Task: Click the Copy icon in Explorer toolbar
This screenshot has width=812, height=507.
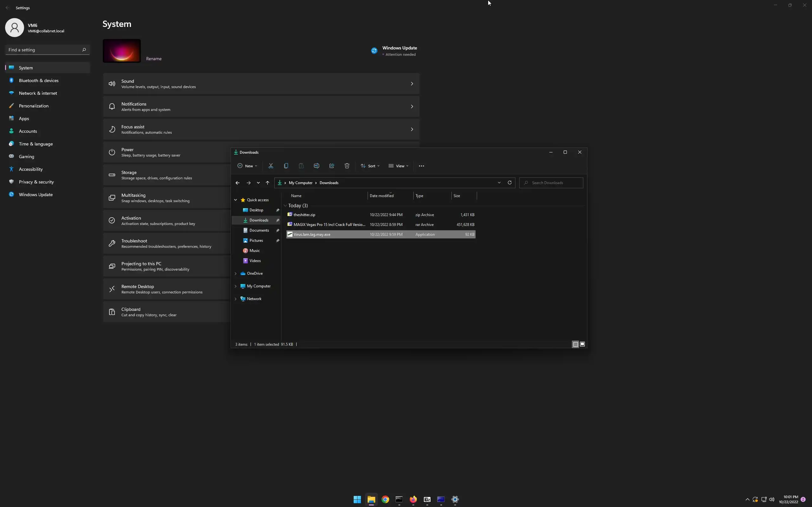Action: click(286, 166)
